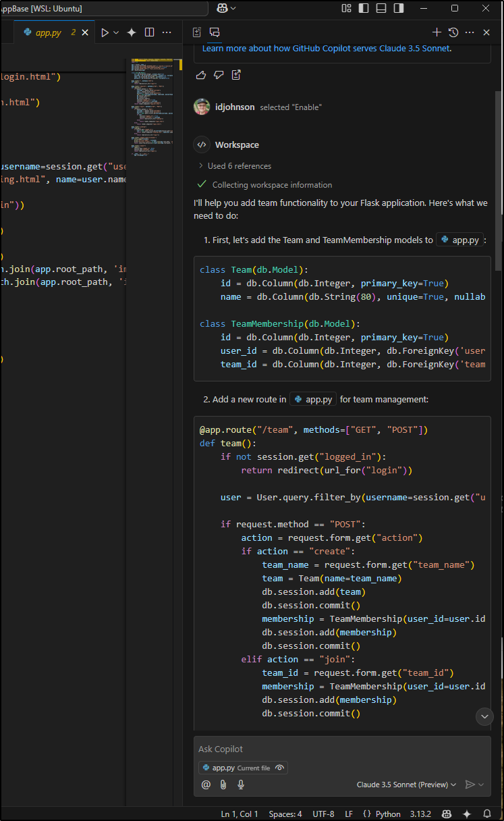Click the Team models code block
504x821 pixels.
(x=342, y=317)
